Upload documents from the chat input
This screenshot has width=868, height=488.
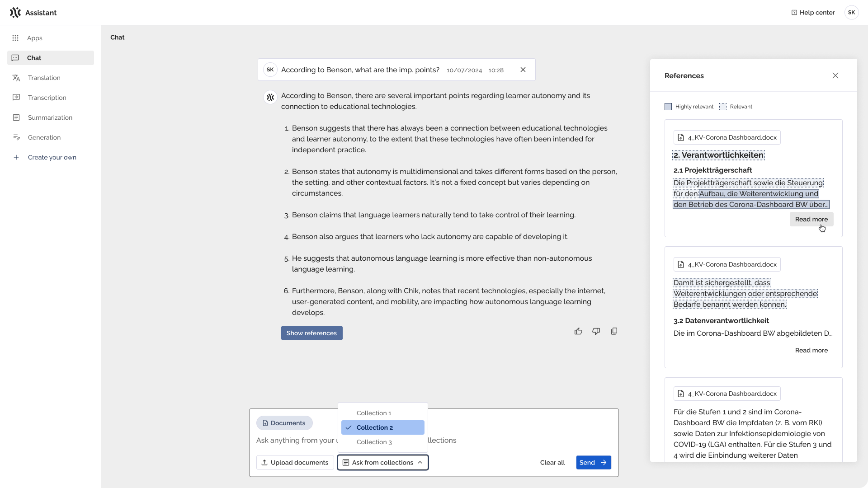click(295, 462)
